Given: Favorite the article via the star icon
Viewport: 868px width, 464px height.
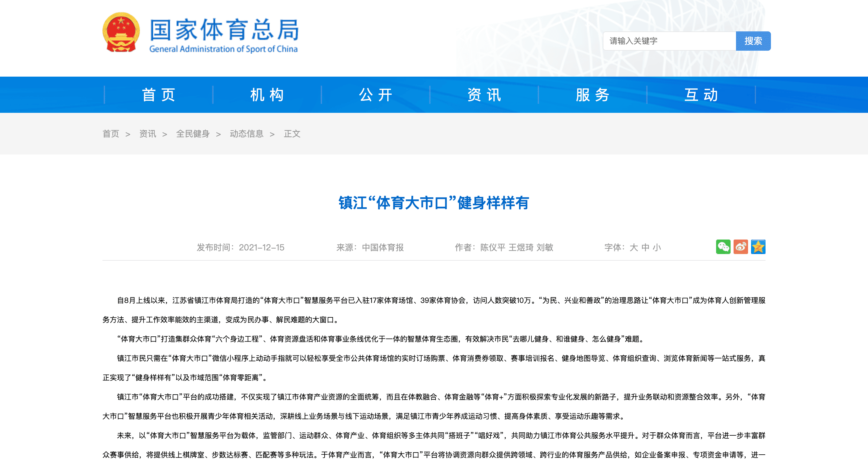Looking at the screenshot, I should point(759,247).
